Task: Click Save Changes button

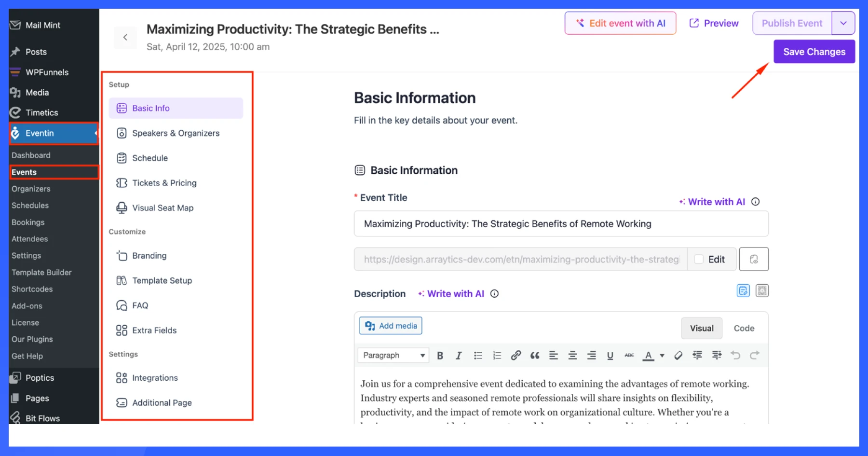Action: 814,52
